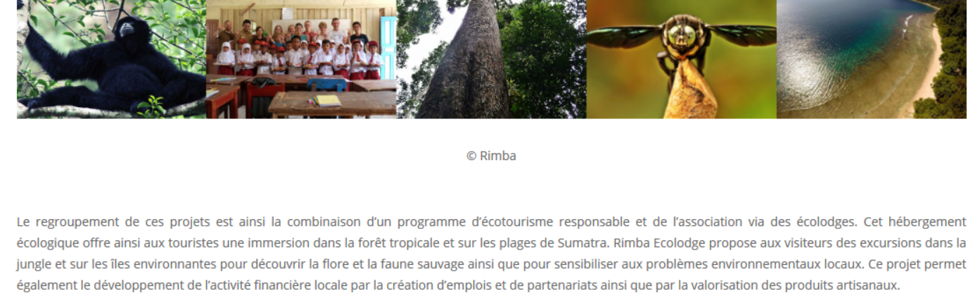This screenshot has height=303, width=980.
Task: Click the bee's head in the macro photo
Action: pyautogui.click(x=682, y=33)
